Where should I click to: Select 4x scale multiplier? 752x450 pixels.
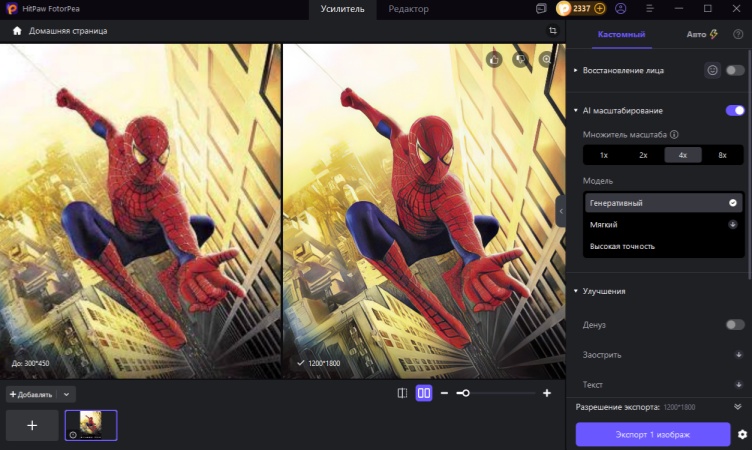tap(682, 155)
